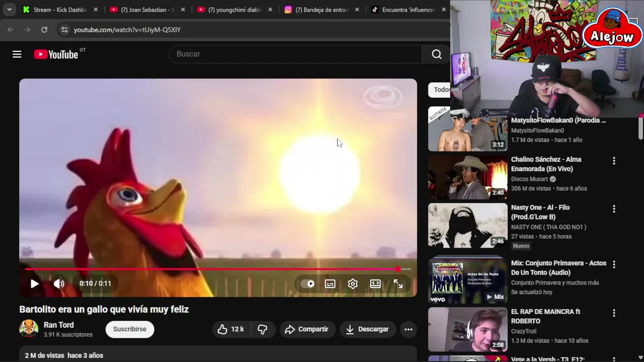Open the Nasty One - Al - Filo title
The image size is (644, 362).
[x=540, y=212]
